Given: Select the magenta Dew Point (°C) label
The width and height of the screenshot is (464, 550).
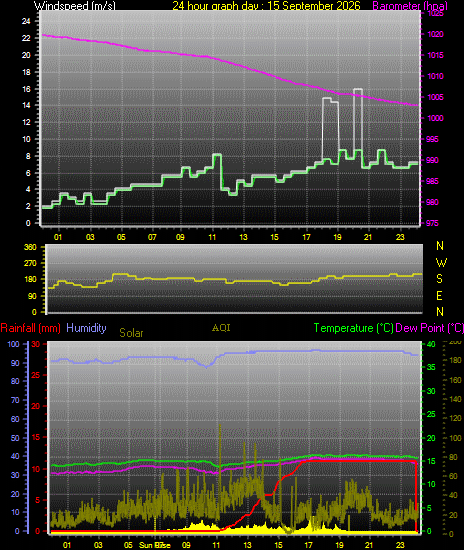Looking at the screenshot, I should [429, 328].
